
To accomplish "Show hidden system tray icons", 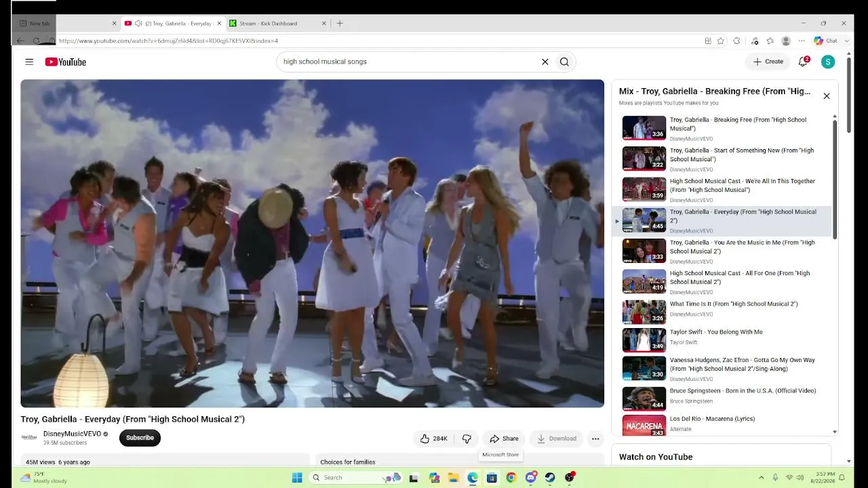I will tap(761, 478).
